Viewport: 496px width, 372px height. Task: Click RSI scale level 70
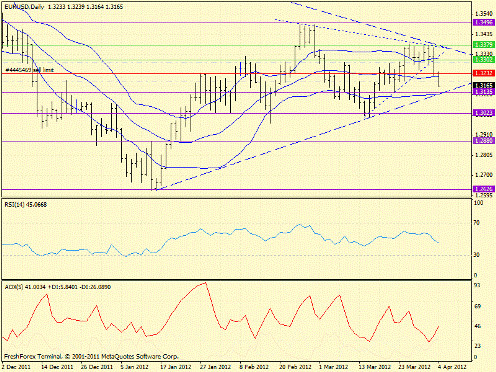[x=477, y=223]
